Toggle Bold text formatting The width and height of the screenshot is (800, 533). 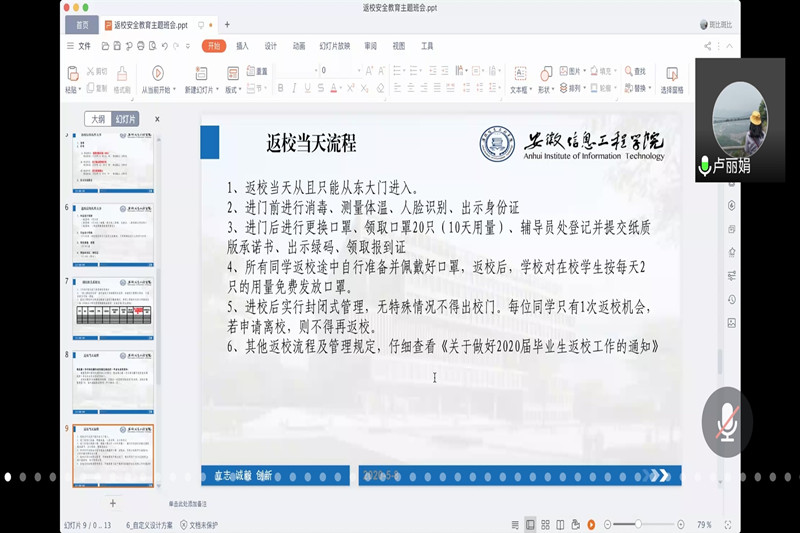(x=280, y=88)
